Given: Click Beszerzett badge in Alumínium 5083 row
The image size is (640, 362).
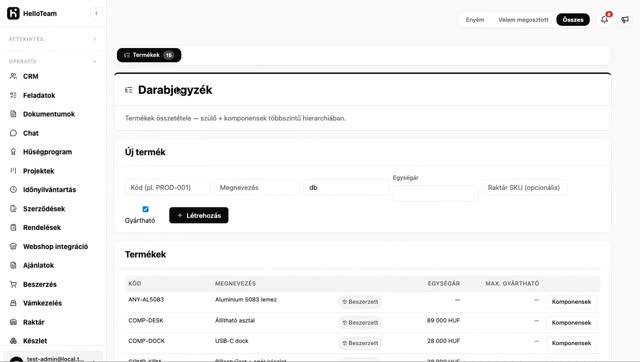Looking at the screenshot, I should click(360, 302).
